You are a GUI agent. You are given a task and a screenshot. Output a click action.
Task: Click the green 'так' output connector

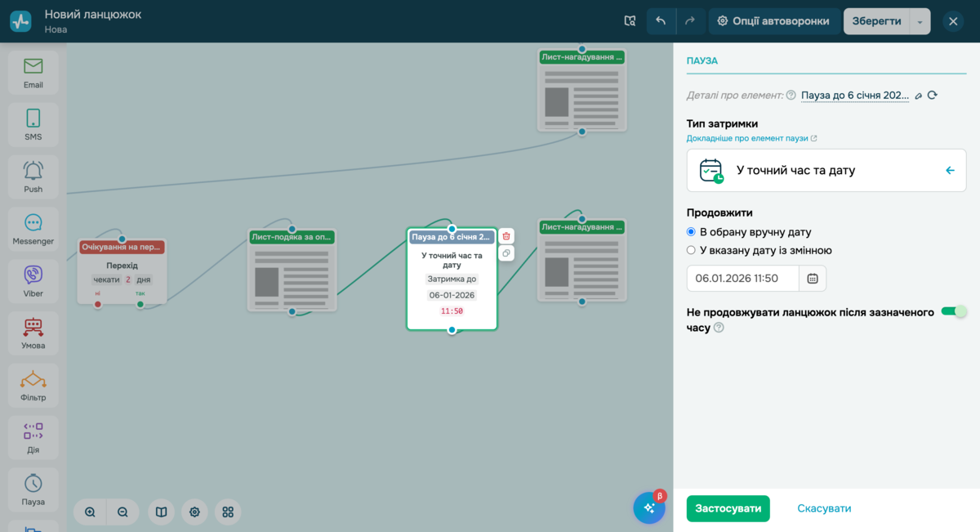coord(140,305)
